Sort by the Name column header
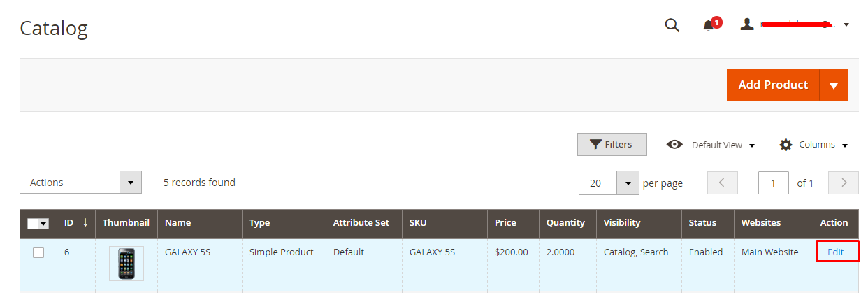Screen dimensions: 868x293 178,223
